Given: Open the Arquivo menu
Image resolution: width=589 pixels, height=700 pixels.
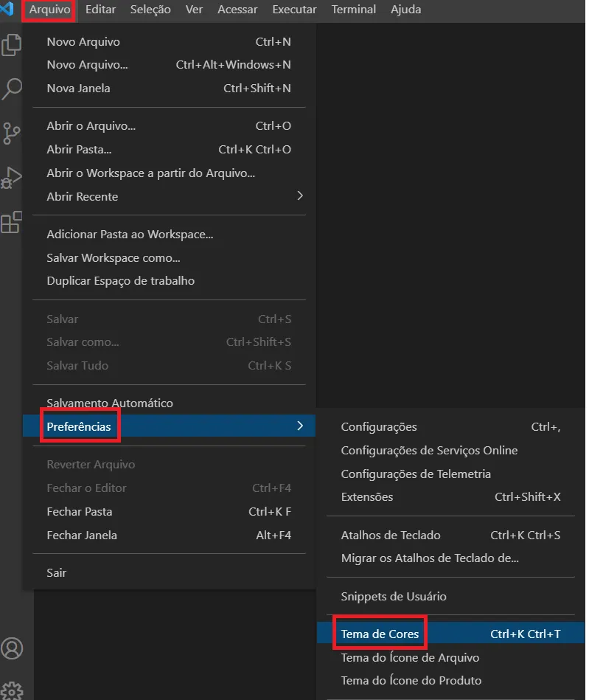Looking at the screenshot, I should 49,10.
